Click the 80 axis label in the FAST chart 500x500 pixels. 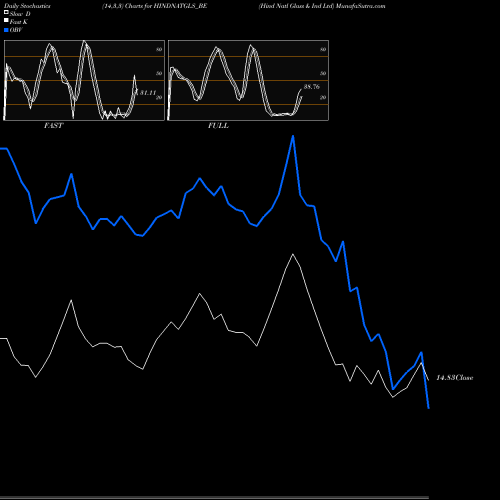click(x=159, y=49)
